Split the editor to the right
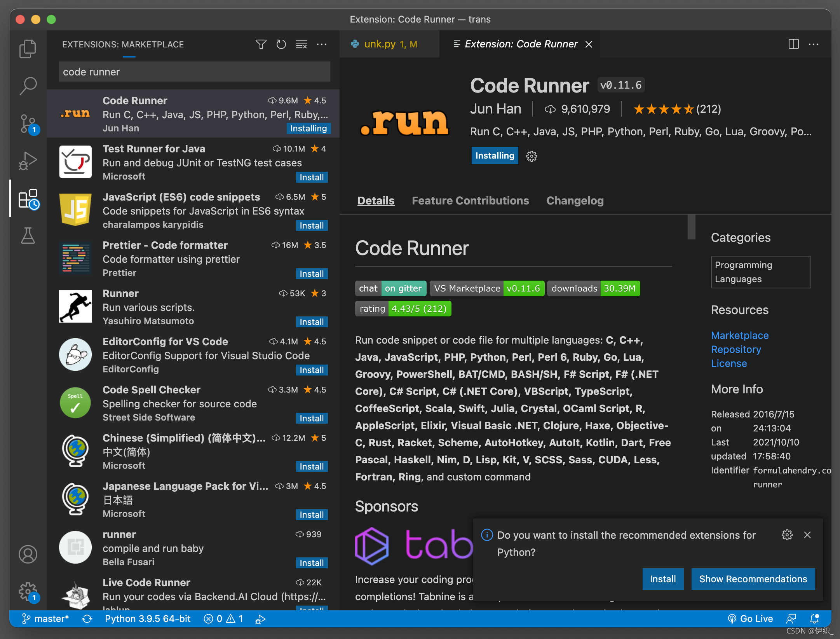The width and height of the screenshot is (840, 639). point(794,44)
